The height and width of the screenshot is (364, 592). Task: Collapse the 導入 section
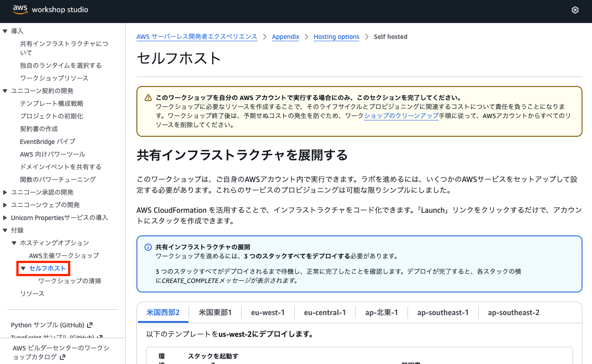click(x=5, y=31)
